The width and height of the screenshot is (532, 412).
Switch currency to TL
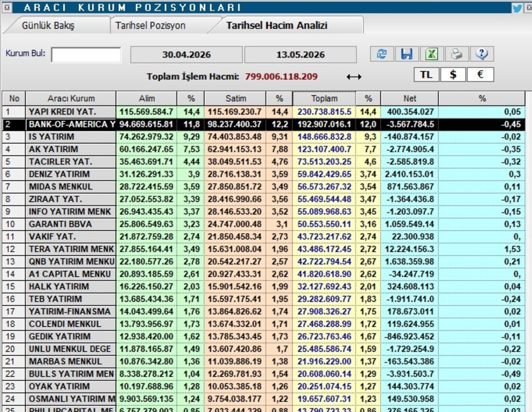tap(426, 74)
